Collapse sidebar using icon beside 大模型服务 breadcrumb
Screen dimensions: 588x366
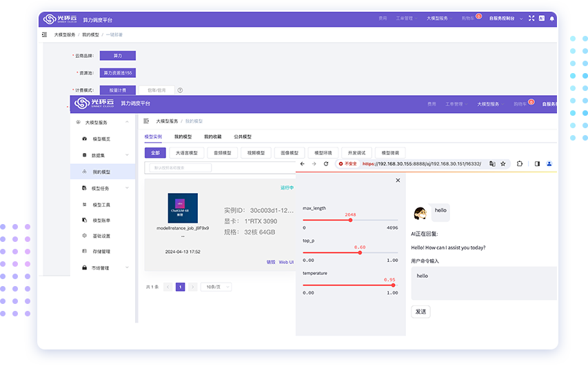pyautogui.click(x=146, y=121)
